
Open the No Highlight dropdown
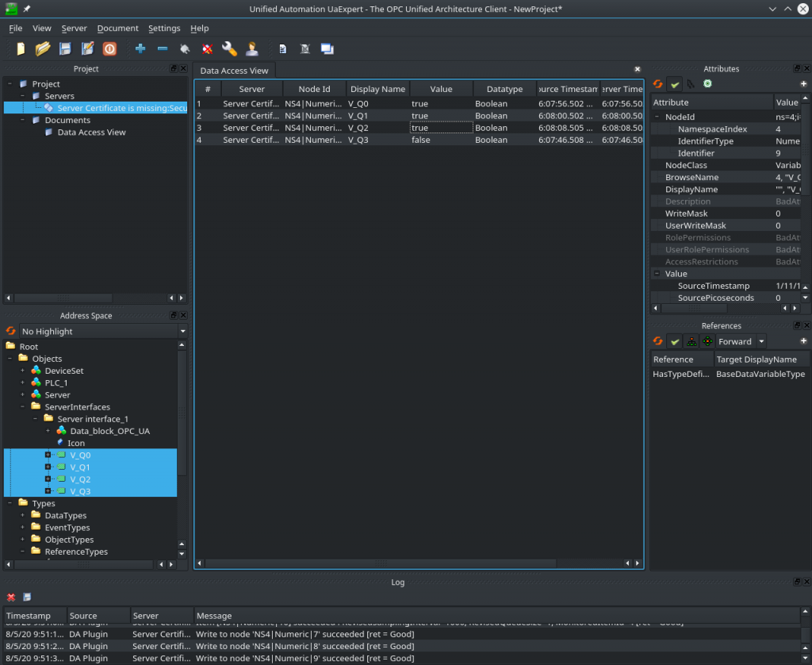coord(104,331)
